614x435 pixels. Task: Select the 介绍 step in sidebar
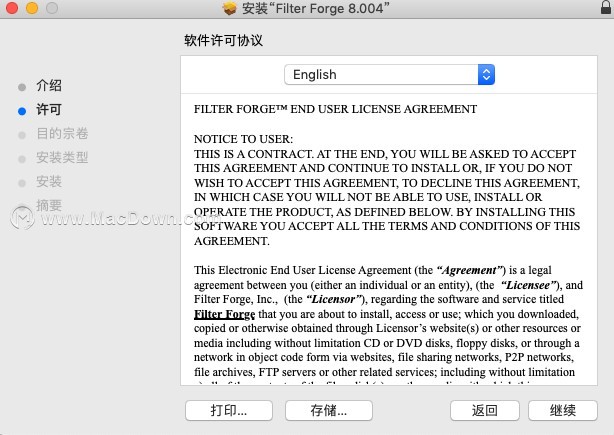click(x=49, y=85)
